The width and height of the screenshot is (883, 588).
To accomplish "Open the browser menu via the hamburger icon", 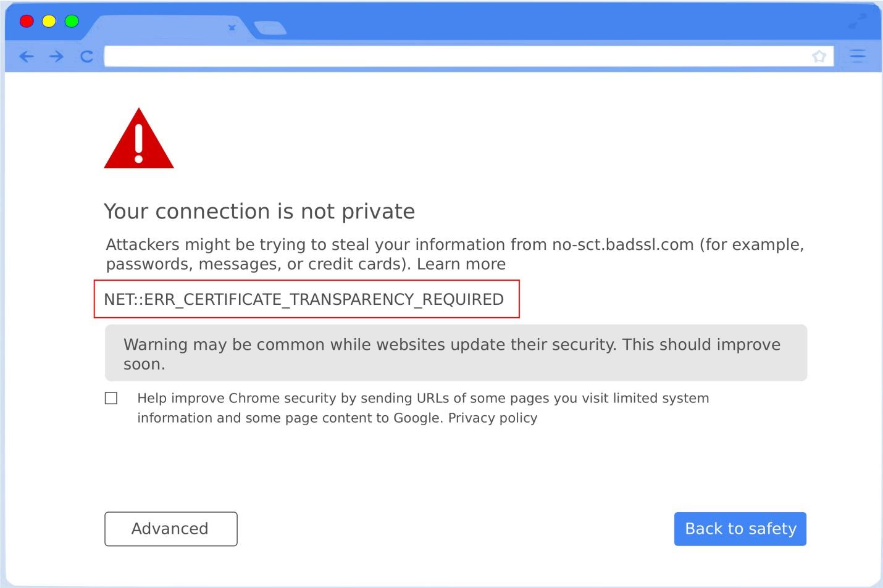I will 858,56.
